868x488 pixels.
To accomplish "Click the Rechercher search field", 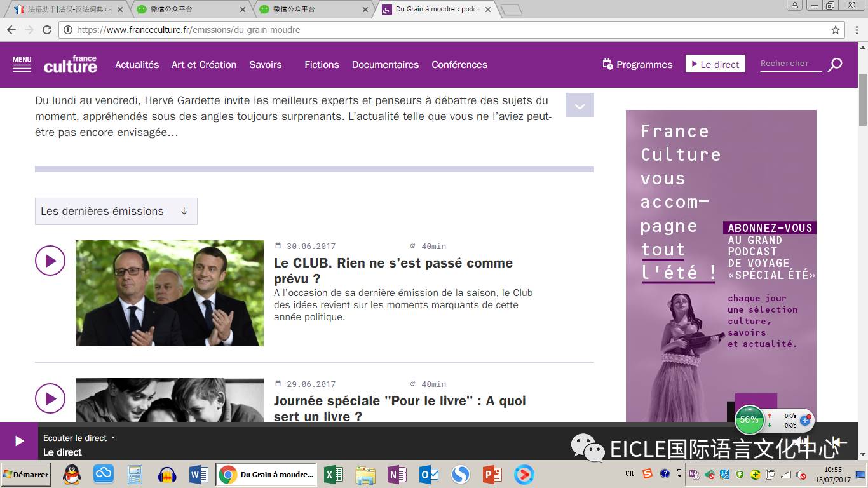I will click(x=790, y=64).
